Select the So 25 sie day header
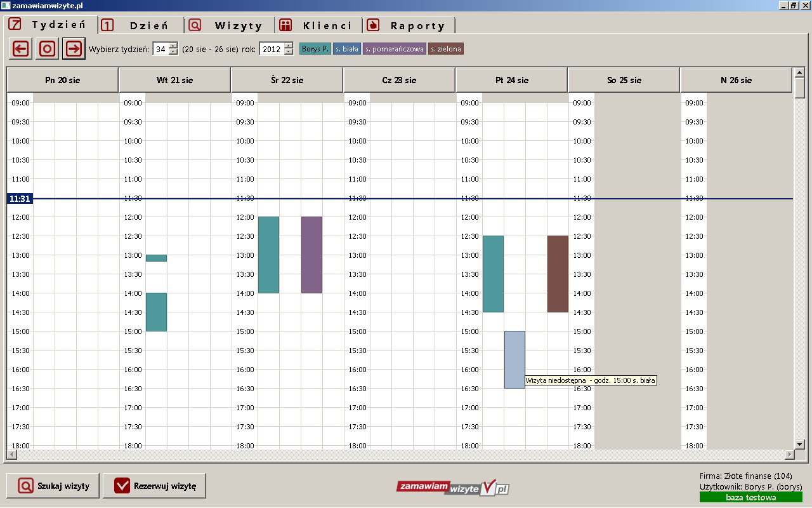812x508 pixels. click(624, 80)
